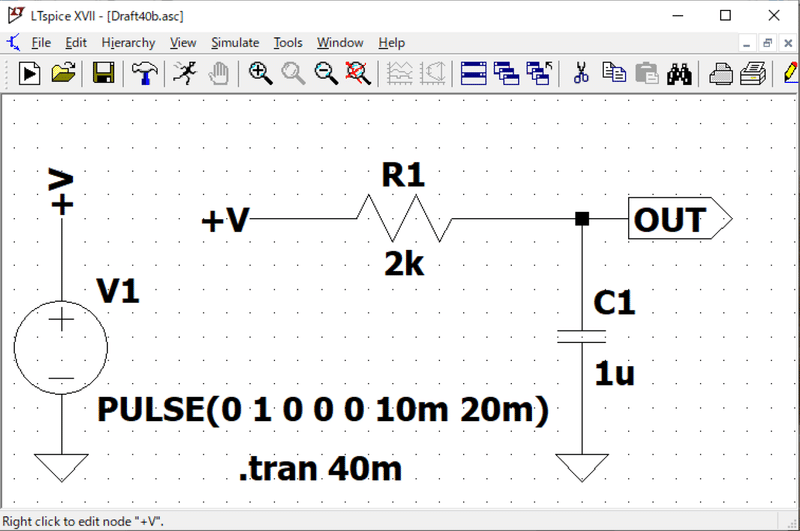The image size is (800, 531).
Task: Click the +V net label left of R1
Action: point(225,220)
